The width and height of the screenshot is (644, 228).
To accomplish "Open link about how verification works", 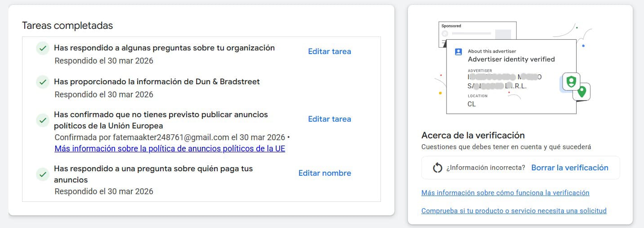I will pyautogui.click(x=505, y=193).
